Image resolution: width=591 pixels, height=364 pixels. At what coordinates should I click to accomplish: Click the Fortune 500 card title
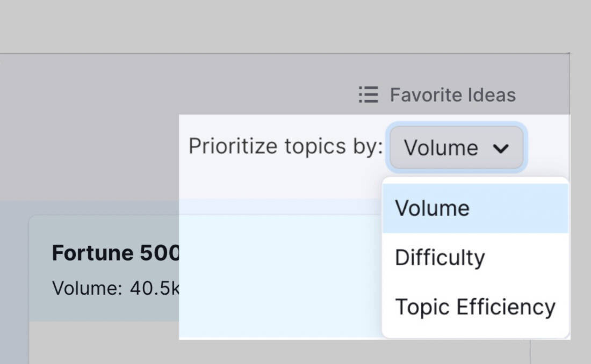coord(116,253)
